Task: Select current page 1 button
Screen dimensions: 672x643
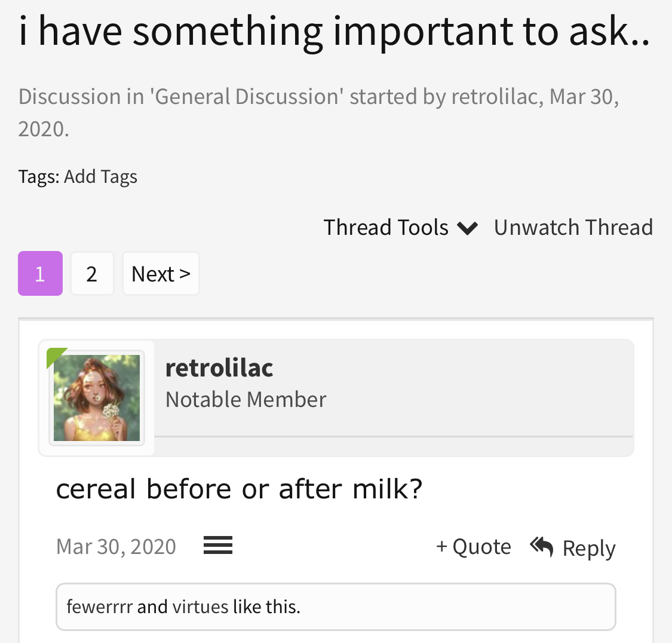Action: [40, 274]
